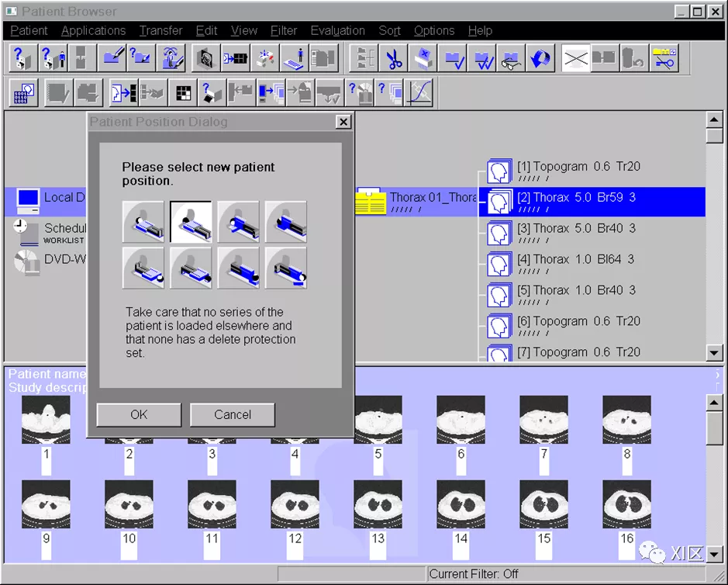Choose the last patient position in bottom row
This screenshot has height=585, width=728.
point(286,268)
